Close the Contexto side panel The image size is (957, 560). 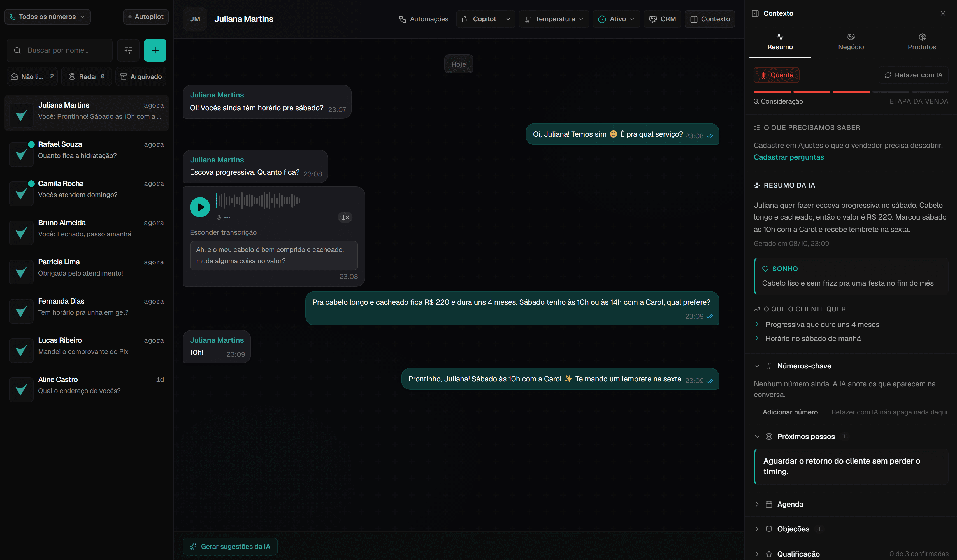[942, 13]
